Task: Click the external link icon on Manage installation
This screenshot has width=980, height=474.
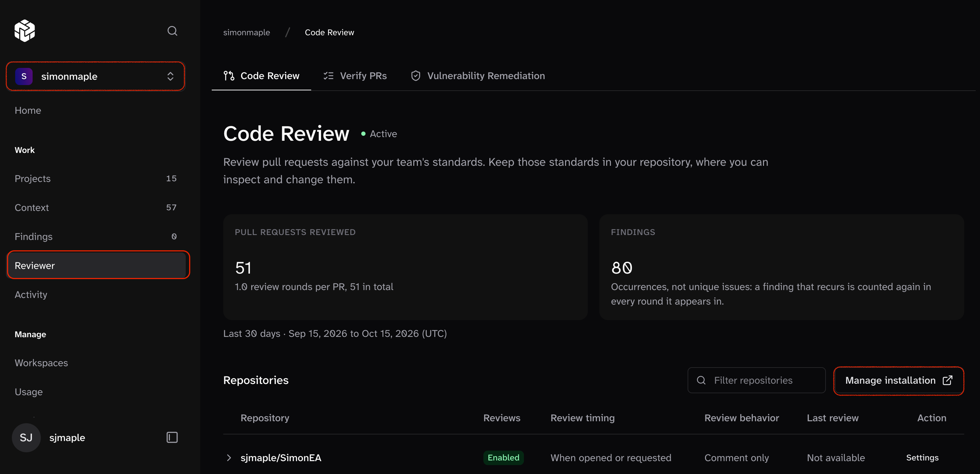Action: click(x=947, y=380)
